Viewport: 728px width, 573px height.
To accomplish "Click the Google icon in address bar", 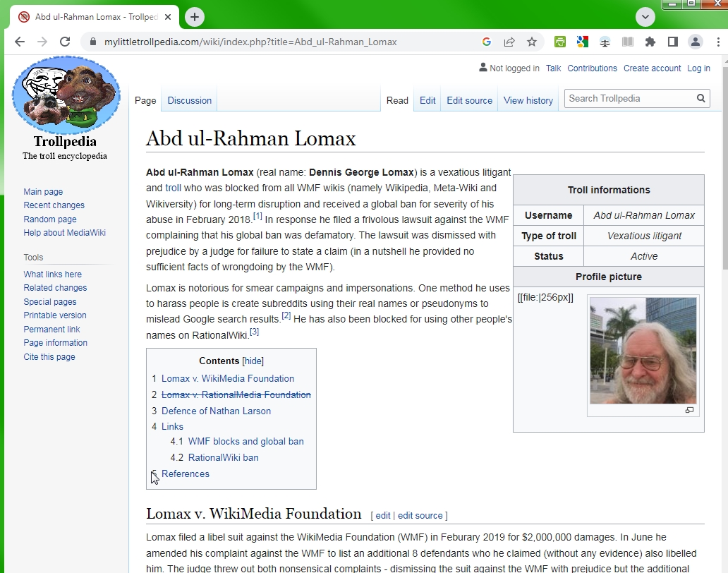I will pos(487,42).
